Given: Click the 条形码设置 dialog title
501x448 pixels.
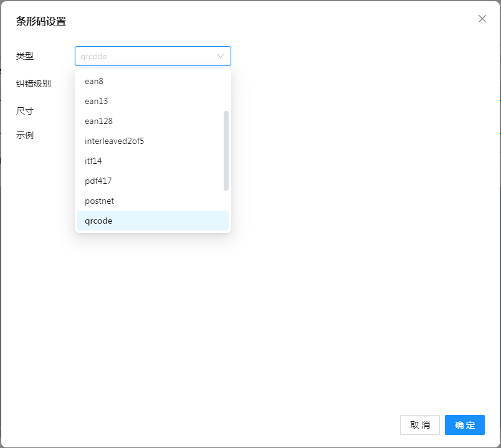Looking at the screenshot, I should pos(41,21).
